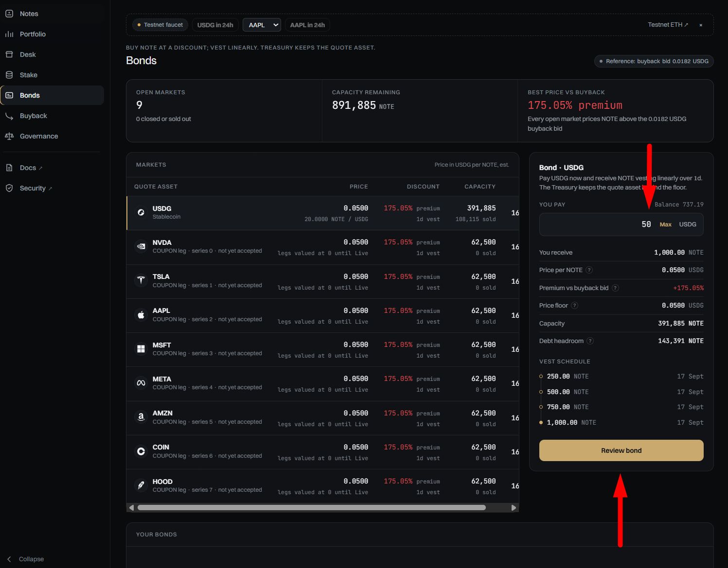Click the Debt headroom help icon
Viewport: 728px width, 568px height.
click(590, 341)
